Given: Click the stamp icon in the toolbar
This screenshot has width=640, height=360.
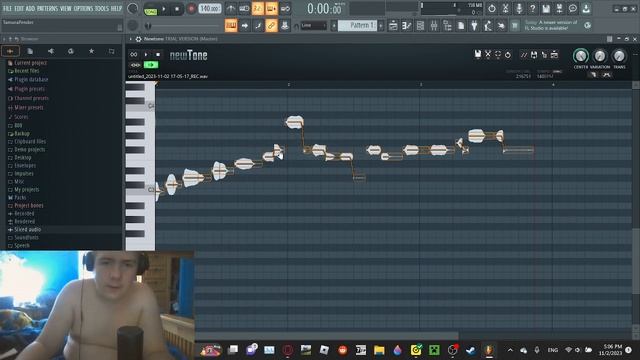Looking at the screenshot, I should tap(285, 25).
